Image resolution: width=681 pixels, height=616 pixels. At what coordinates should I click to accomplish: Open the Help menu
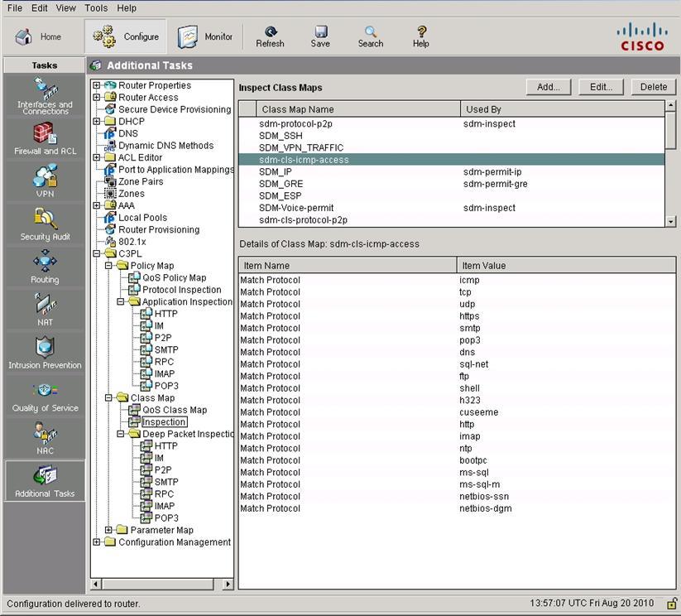(127, 8)
